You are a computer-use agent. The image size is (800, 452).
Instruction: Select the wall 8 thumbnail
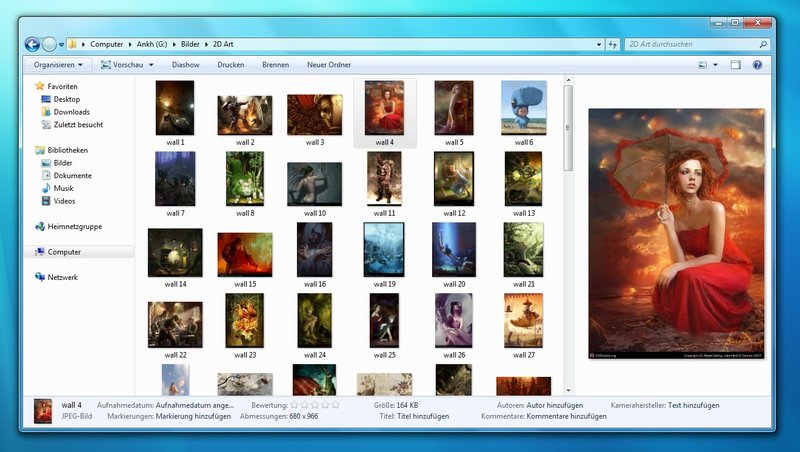point(245,179)
